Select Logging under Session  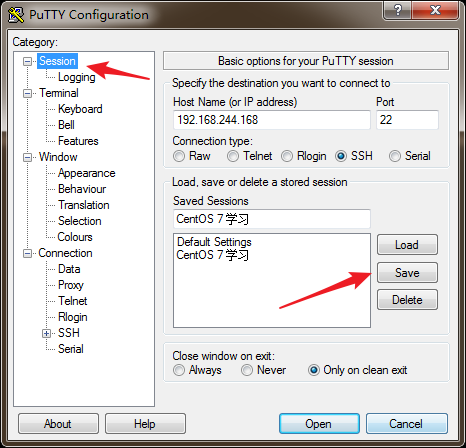tap(77, 77)
